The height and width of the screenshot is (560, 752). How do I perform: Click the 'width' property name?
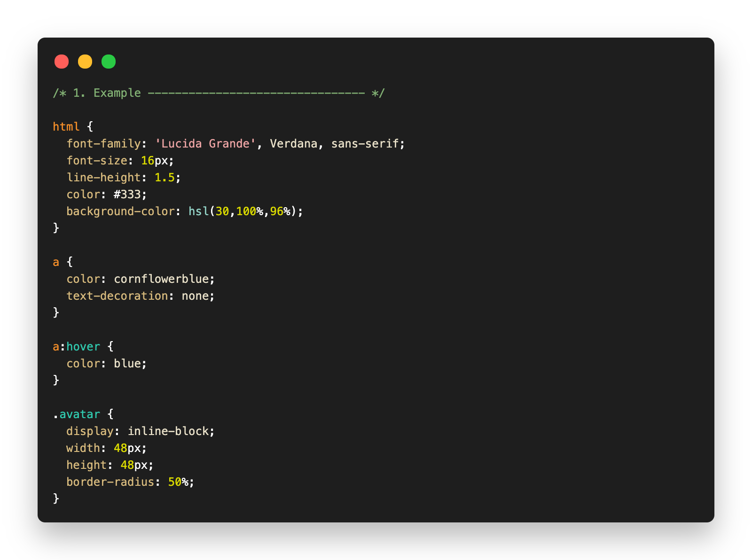click(x=83, y=448)
